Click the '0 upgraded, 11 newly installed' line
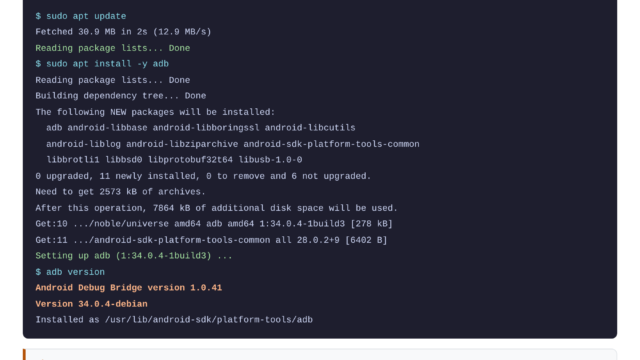 203,176
